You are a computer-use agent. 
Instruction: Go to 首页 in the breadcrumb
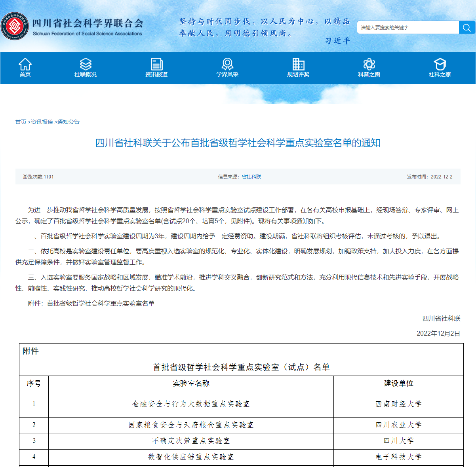(x=21, y=122)
